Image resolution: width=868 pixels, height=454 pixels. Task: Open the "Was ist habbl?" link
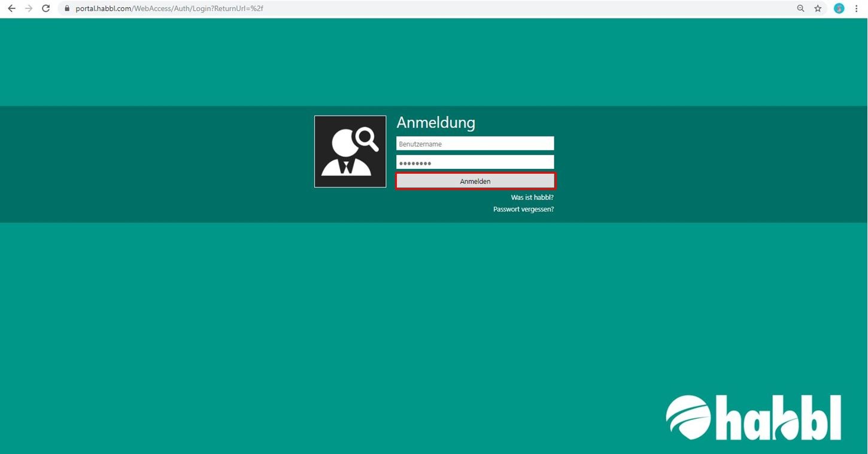532,197
